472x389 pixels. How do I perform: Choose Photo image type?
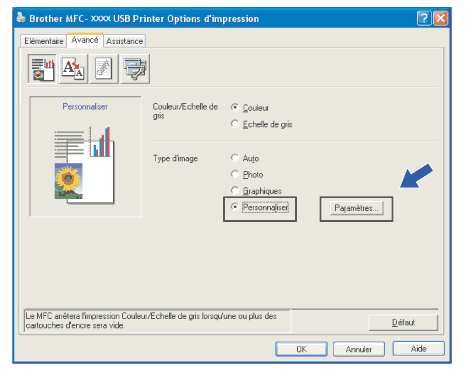(x=235, y=174)
